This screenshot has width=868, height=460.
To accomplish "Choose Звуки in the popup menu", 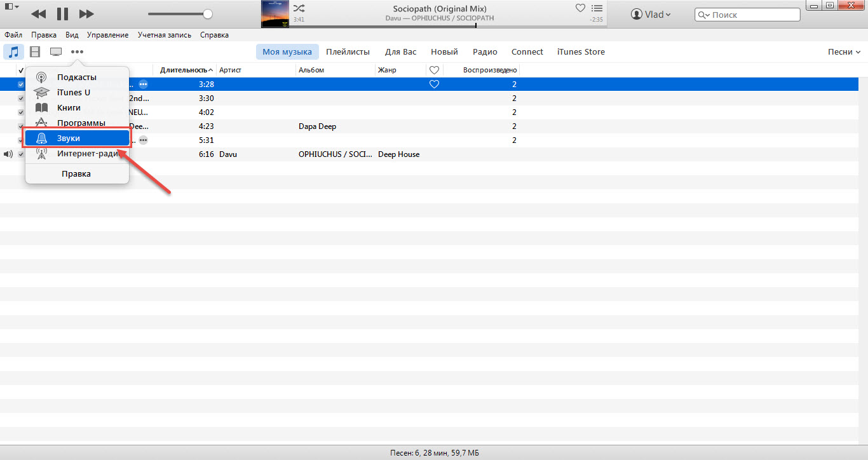I will pos(77,138).
